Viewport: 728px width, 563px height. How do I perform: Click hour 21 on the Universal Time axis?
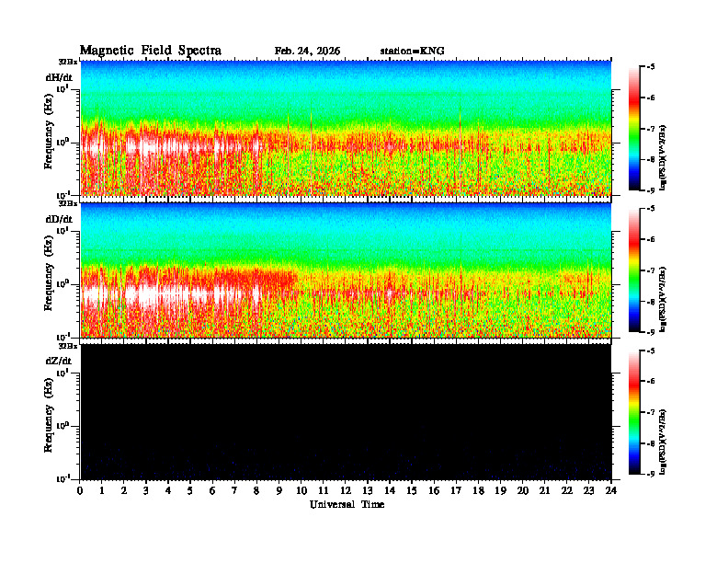pyautogui.click(x=544, y=491)
